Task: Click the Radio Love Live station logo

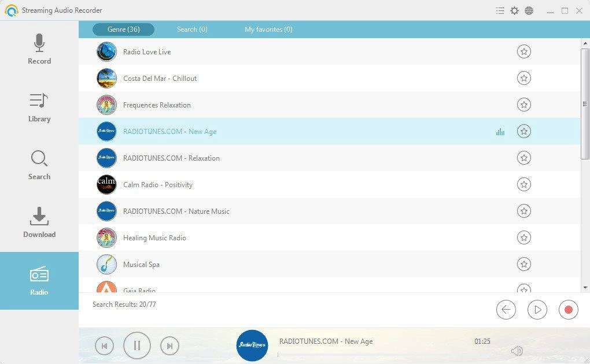Action: (106, 51)
